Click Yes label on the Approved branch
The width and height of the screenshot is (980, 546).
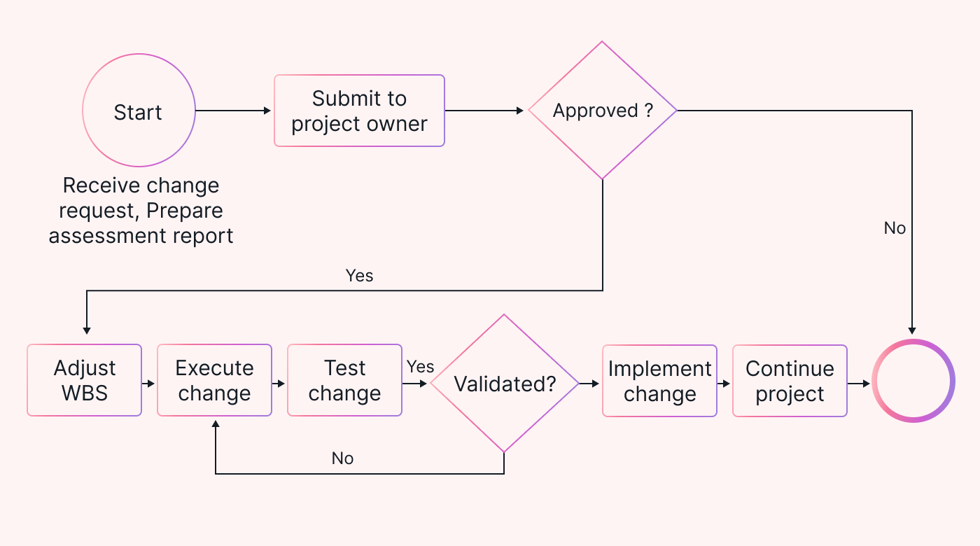click(x=360, y=276)
